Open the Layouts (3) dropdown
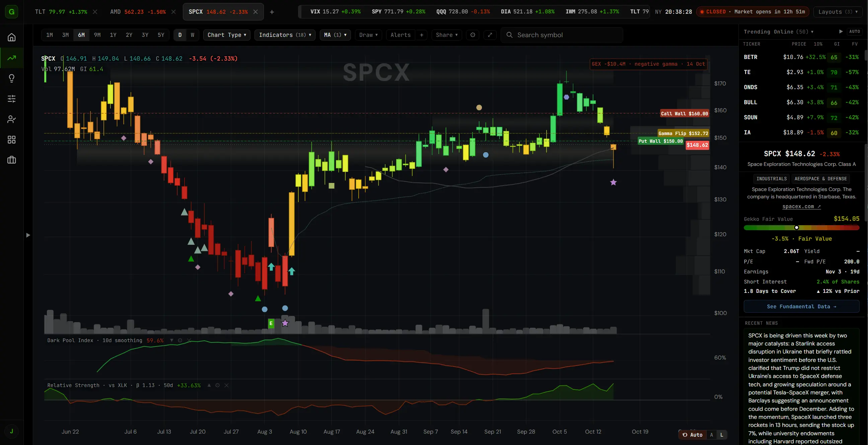868x445 pixels. [x=838, y=12]
